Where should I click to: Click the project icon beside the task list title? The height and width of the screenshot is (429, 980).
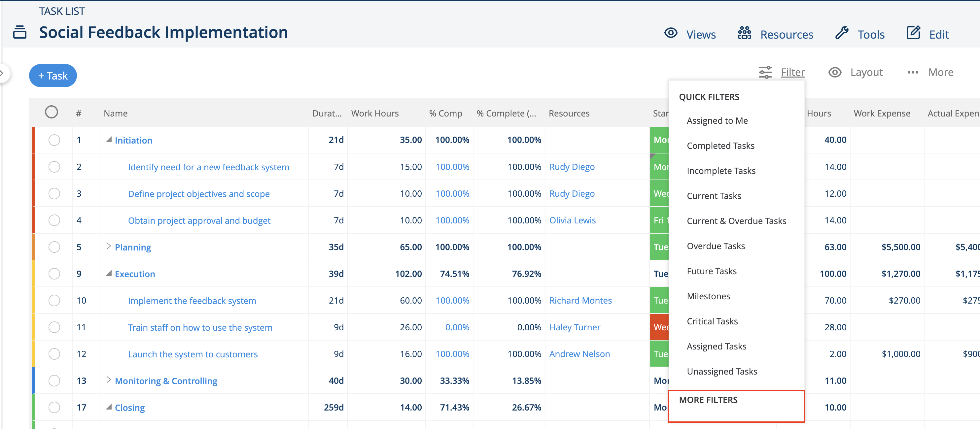tap(19, 32)
